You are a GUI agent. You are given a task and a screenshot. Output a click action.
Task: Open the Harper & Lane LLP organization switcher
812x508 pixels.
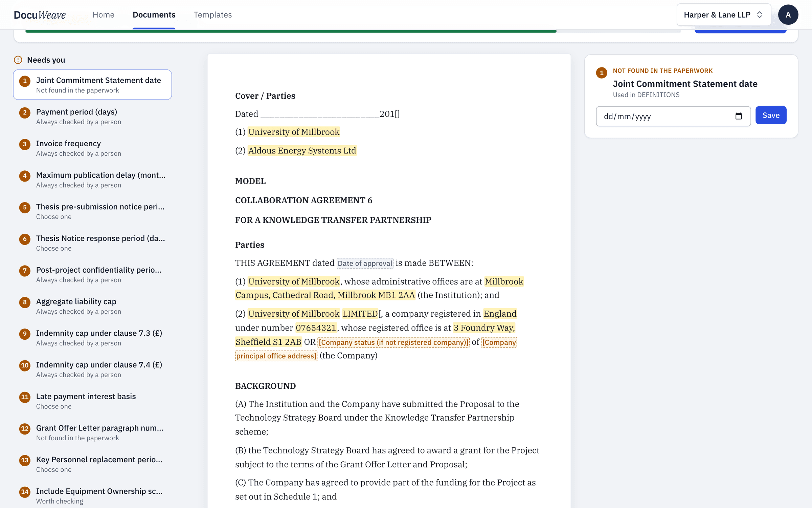pos(724,15)
